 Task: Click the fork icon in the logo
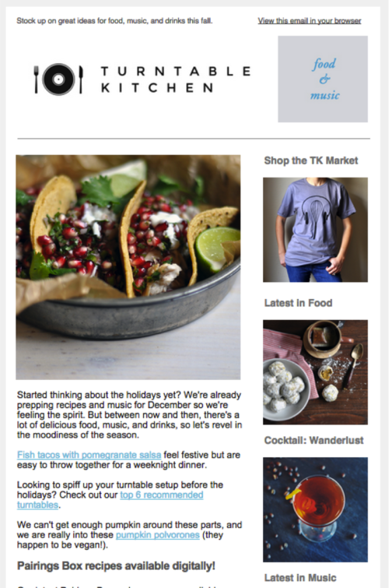click(36, 79)
